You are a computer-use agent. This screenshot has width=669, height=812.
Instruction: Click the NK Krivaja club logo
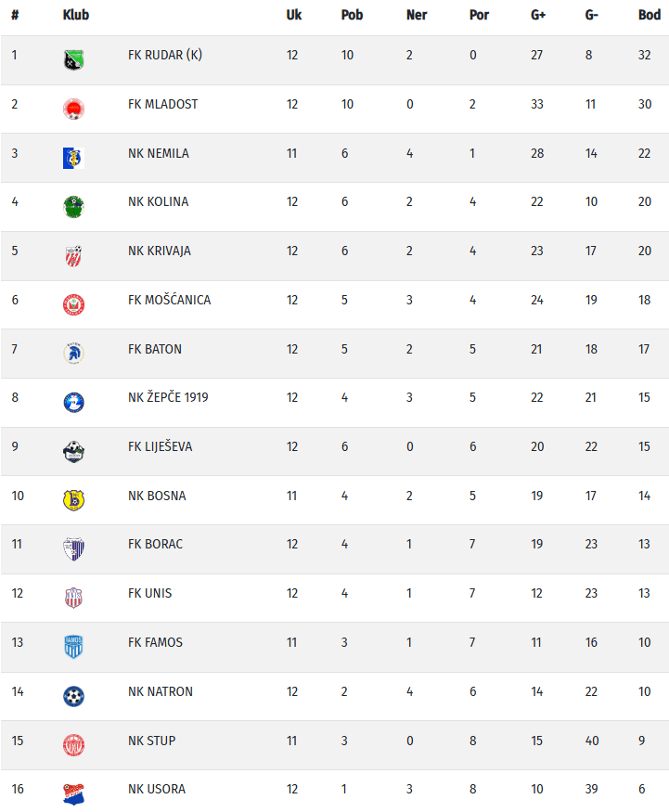(x=73, y=256)
